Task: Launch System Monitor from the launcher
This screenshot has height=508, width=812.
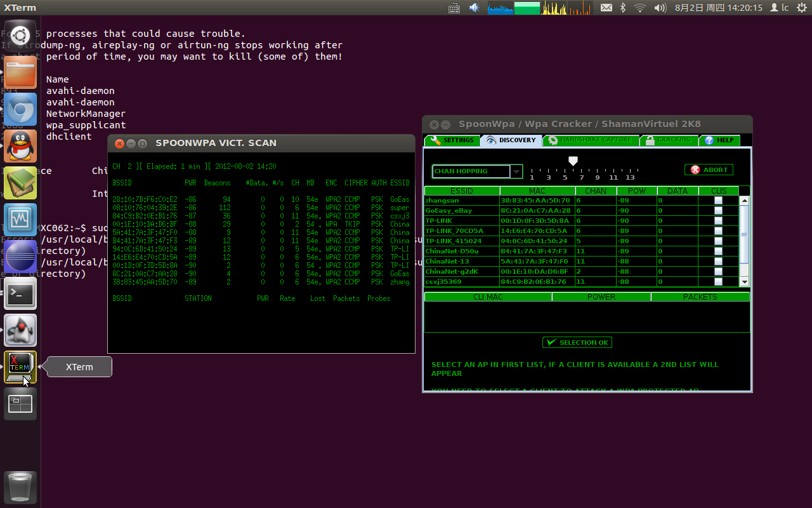Action: pos(20,220)
